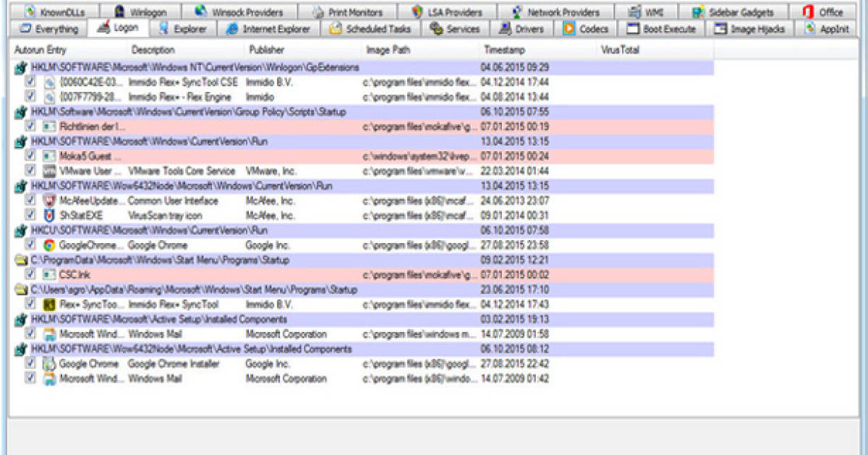Click the Chrome icon of the GoogleChrome Run entry
Viewport: 868px width, 455px height.
pos(49,245)
